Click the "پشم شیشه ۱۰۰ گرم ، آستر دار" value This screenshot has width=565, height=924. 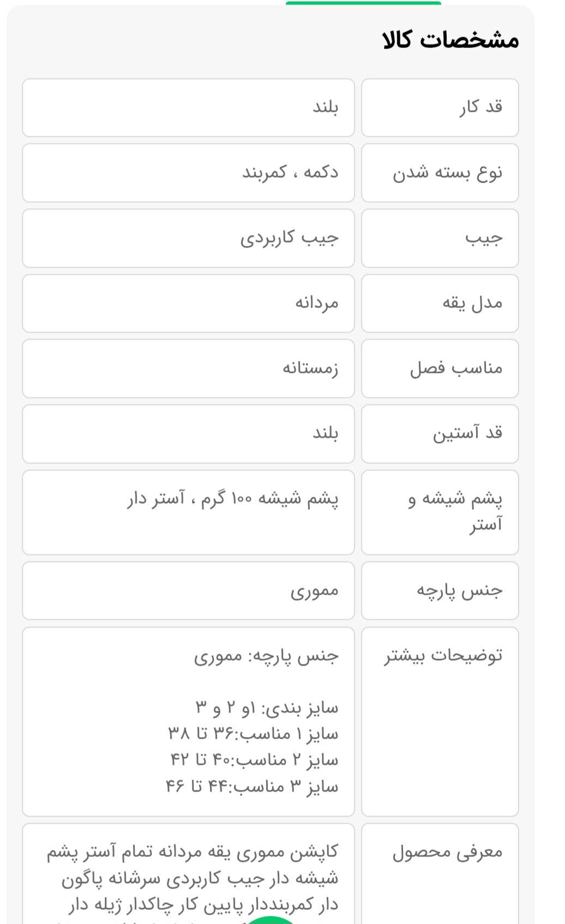pyautogui.click(x=233, y=499)
